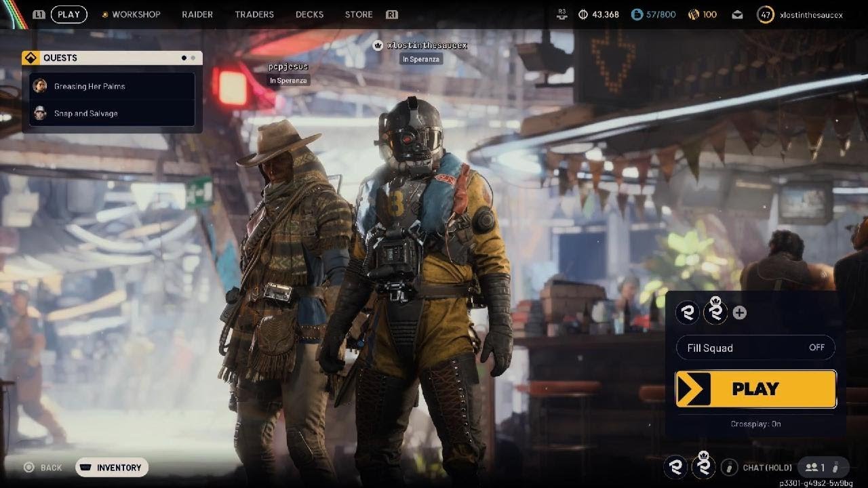Click the Snap and Salvage quest-giver portrait
The height and width of the screenshot is (488, 868).
pyautogui.click(x=40, y=113)
